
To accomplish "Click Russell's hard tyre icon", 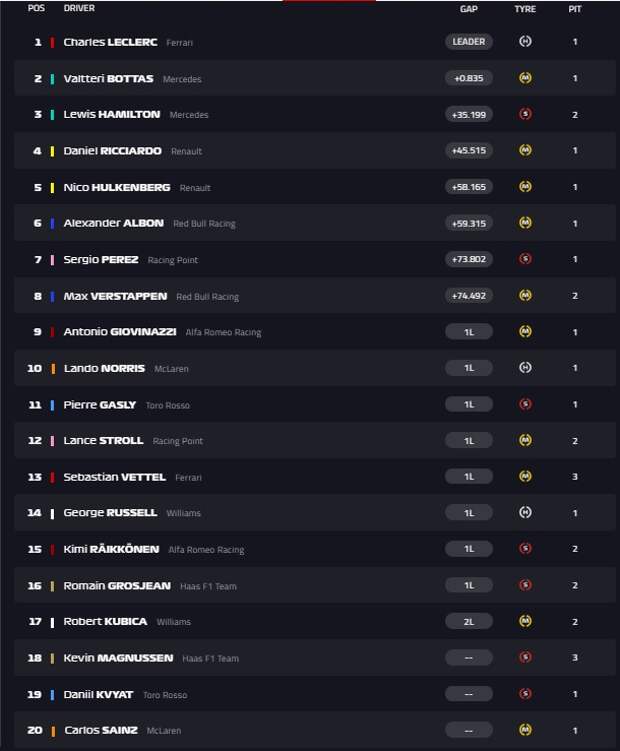I will coord(525,512).
